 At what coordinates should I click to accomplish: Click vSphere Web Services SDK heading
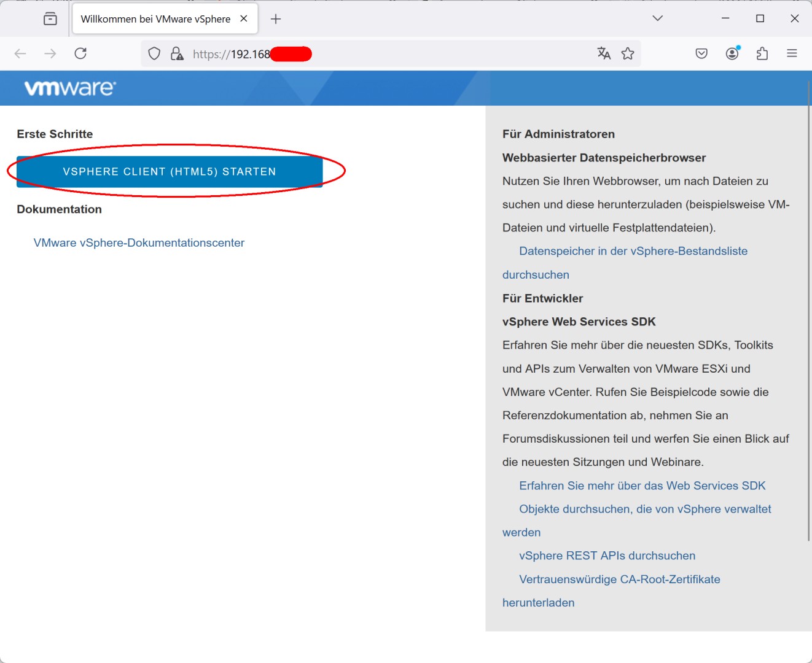pos(579,322)
